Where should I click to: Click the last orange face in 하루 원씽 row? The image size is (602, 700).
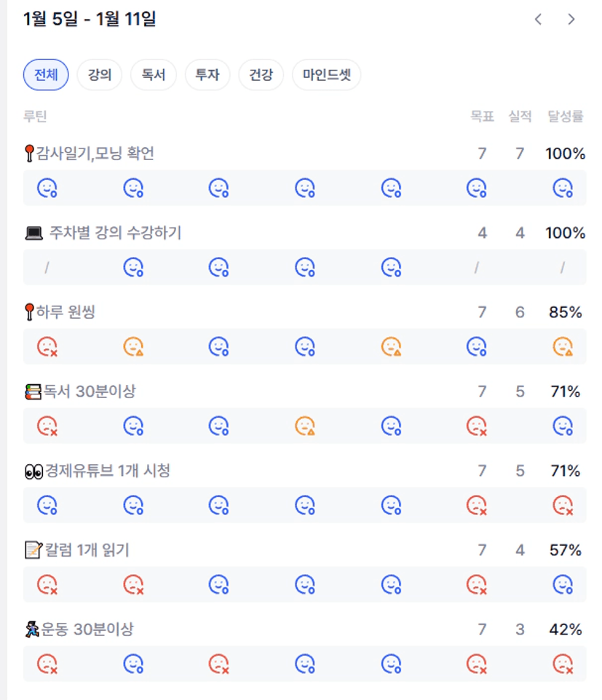(563, 346)
